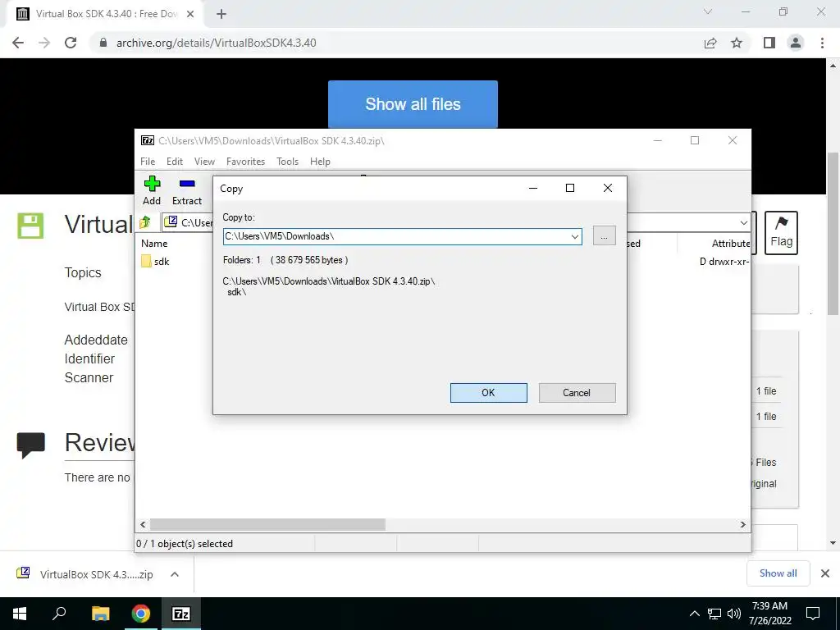Viewport: 840px width, 630px height.
Task: Close the Virtual Box SDK browser tab
Action: (x=190, y=15)
